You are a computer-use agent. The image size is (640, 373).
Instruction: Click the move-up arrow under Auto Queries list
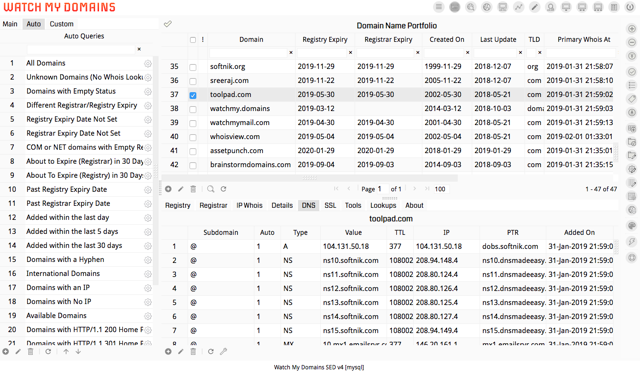[x=66, y=351]
